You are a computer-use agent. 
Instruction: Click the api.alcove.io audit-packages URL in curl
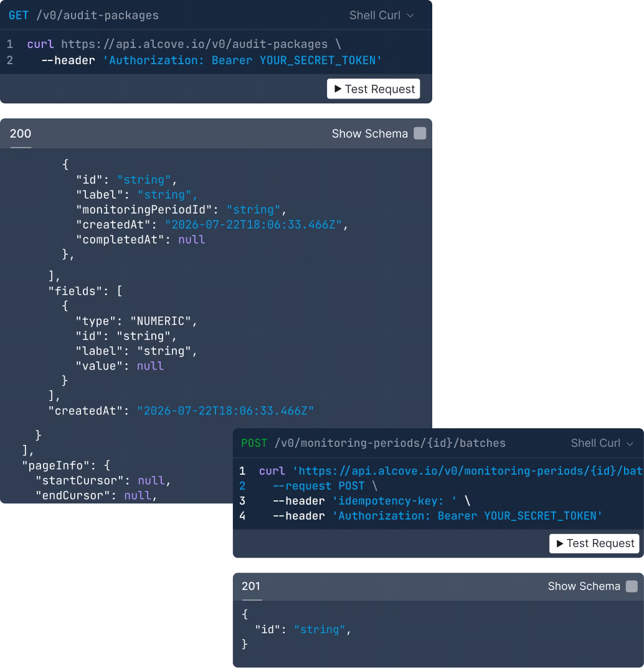click(x=194, y=44)
